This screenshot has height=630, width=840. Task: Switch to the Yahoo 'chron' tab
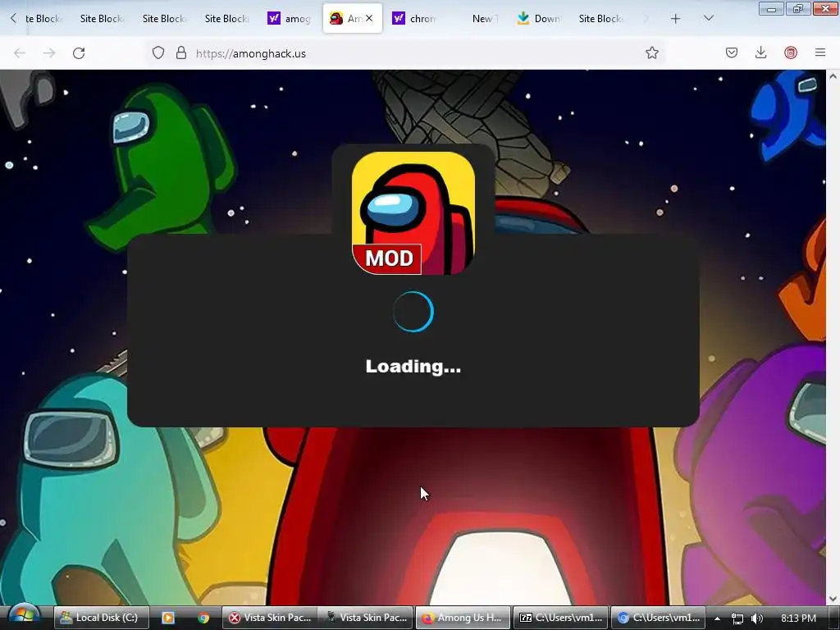point(414,19)
